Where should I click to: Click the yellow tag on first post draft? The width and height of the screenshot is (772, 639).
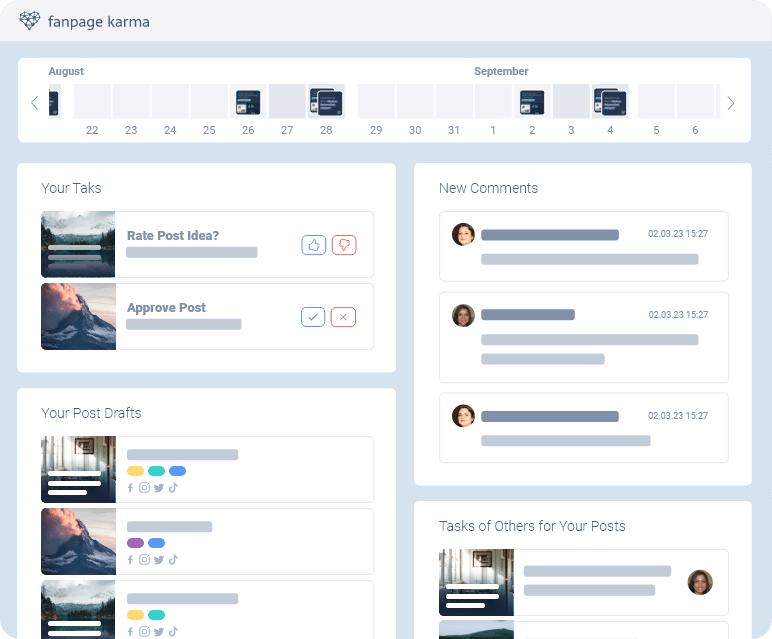point(135,471)
